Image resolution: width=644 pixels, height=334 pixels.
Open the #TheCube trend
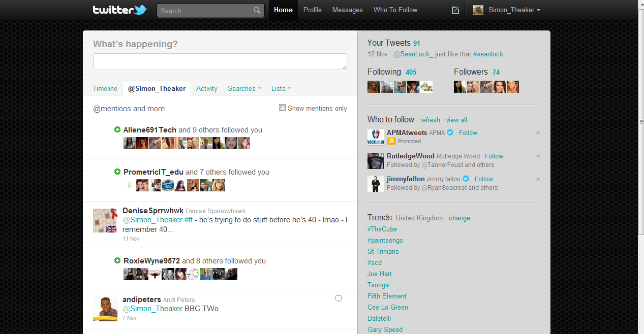382,229
